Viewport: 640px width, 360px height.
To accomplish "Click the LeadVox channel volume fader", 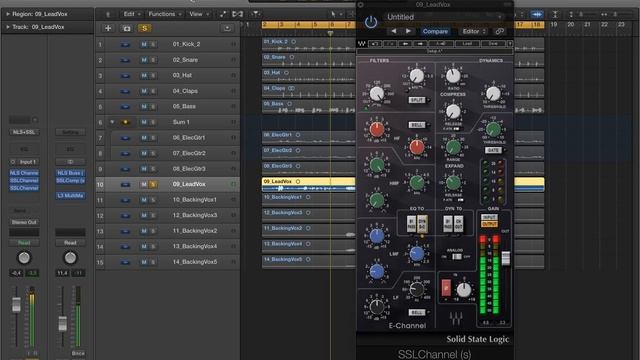I will point(16,304).
